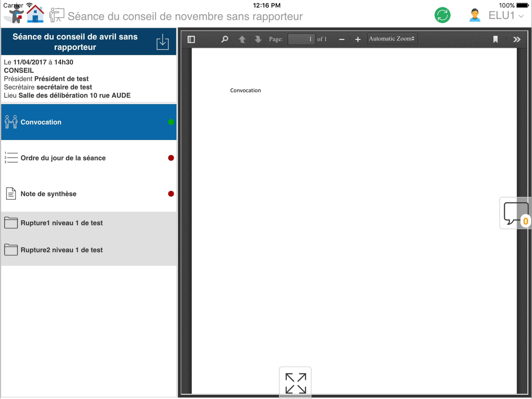Click red status dot on Ordre du jour

[171, 158]
